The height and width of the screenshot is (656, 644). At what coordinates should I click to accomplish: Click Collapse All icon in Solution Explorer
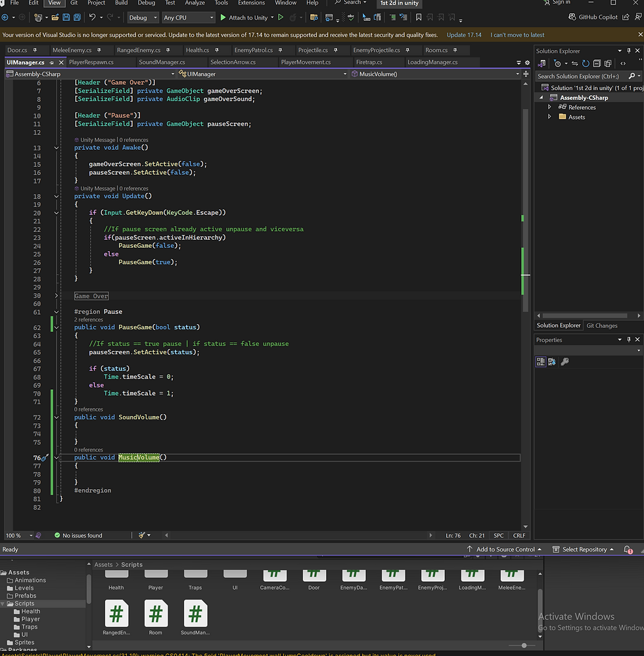(x=597, y=64)
